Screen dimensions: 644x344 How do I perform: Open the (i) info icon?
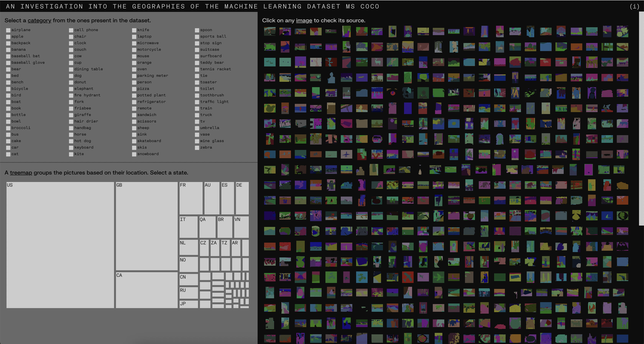coord(634,7)
